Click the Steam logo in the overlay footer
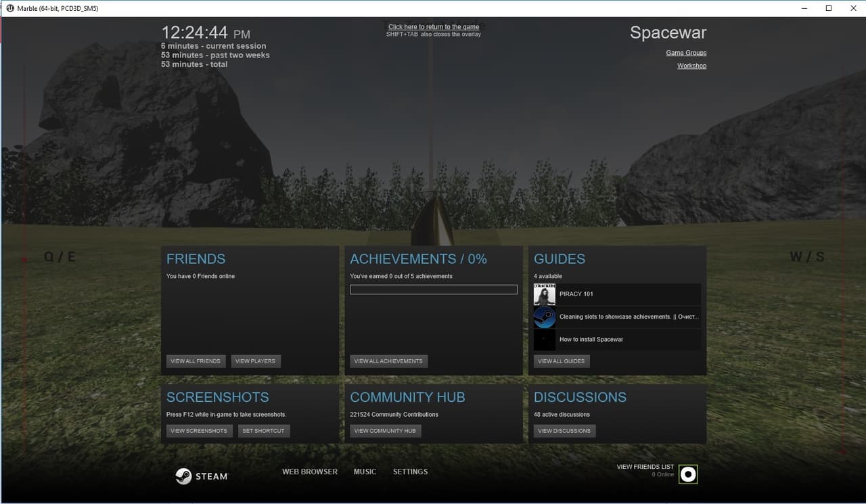The image size is (866, 504). coord(202,476)
